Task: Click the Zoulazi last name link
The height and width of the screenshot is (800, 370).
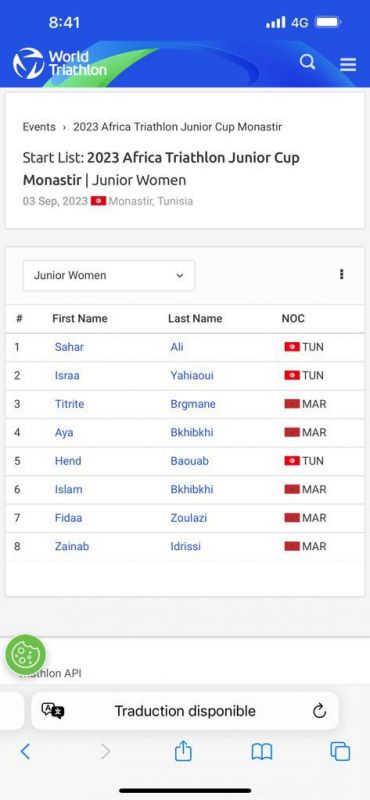Action: [189, 518]
